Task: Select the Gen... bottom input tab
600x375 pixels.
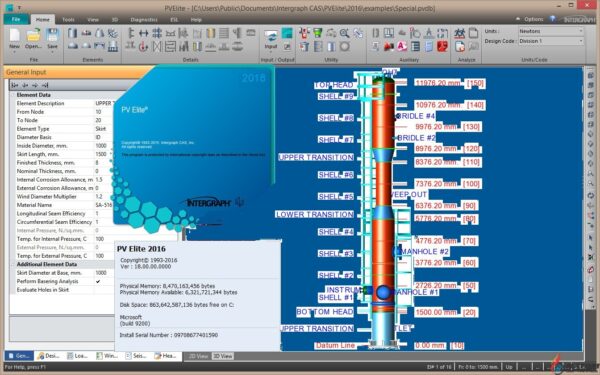Action: (x=19, y=356)
